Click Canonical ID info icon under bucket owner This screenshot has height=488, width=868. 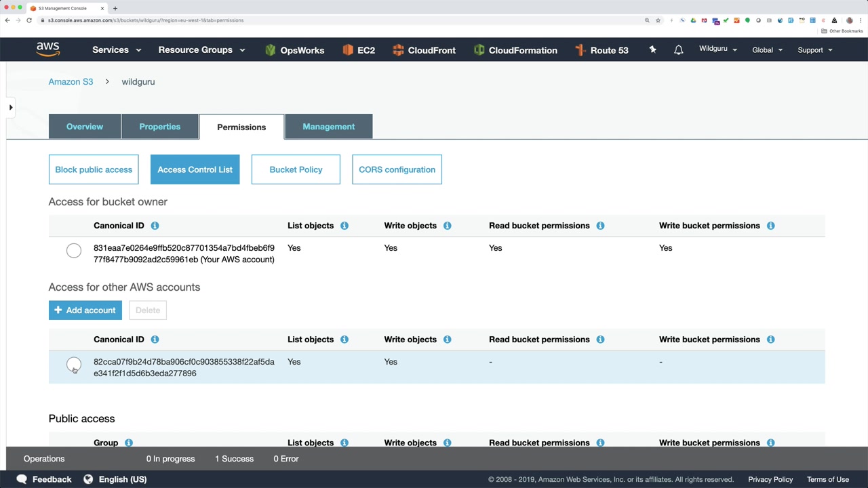155,226
